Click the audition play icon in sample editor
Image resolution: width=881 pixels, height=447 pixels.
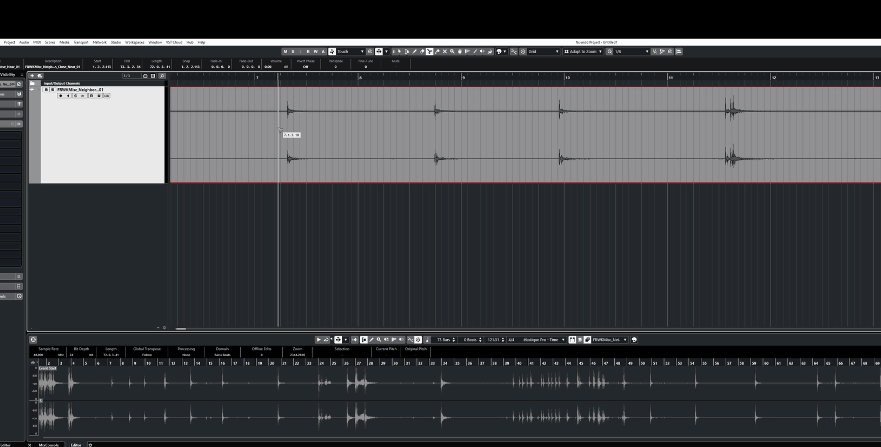click(x=319, y=340)
